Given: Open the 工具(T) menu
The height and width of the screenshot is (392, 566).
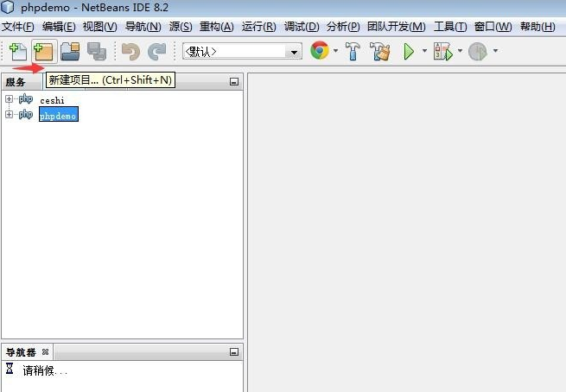Looking at the screenshot, I should (x=450, y=27).
